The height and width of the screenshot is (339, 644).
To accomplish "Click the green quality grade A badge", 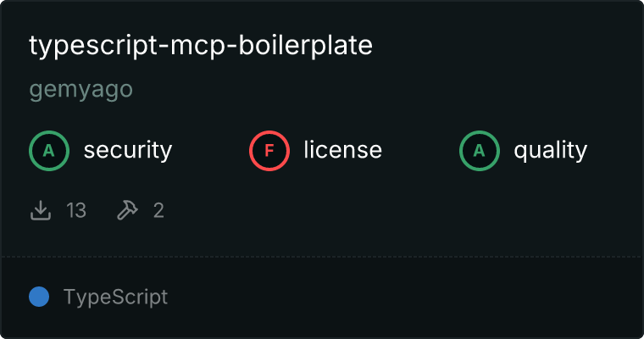I will point(480,151).
